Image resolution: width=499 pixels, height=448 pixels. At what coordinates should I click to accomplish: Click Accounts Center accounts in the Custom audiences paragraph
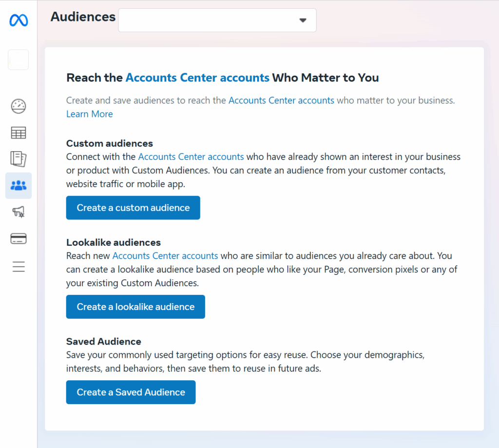pos(191,156)
